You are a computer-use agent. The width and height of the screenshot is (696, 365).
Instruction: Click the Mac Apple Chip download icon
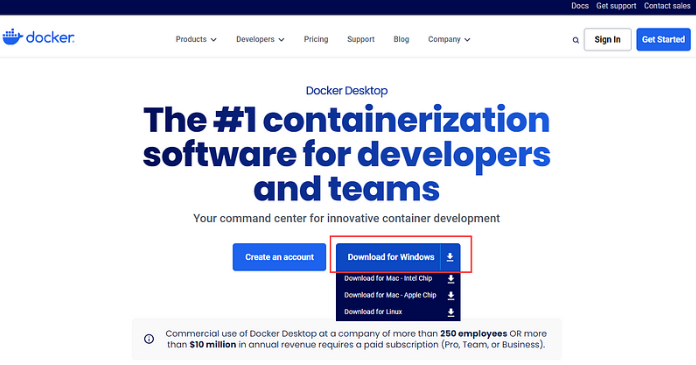tap(451, 295)
